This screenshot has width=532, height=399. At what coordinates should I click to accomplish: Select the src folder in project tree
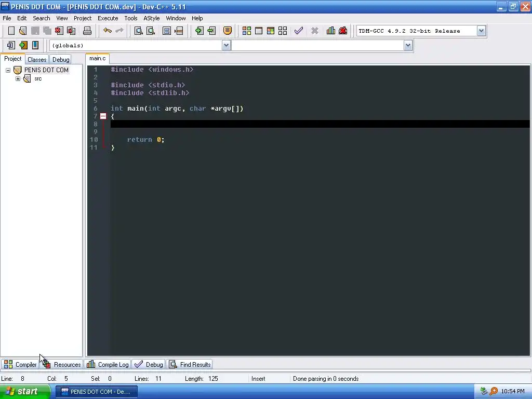tap(38, 79)
